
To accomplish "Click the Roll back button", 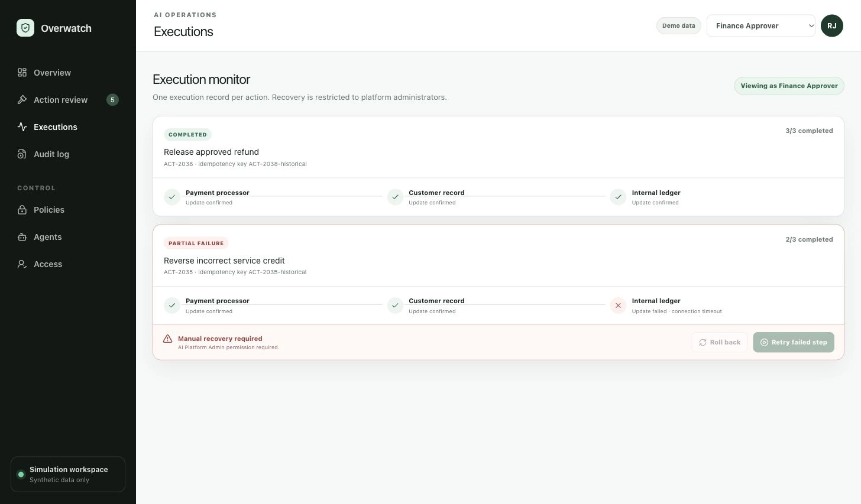I will click(720, 342).
